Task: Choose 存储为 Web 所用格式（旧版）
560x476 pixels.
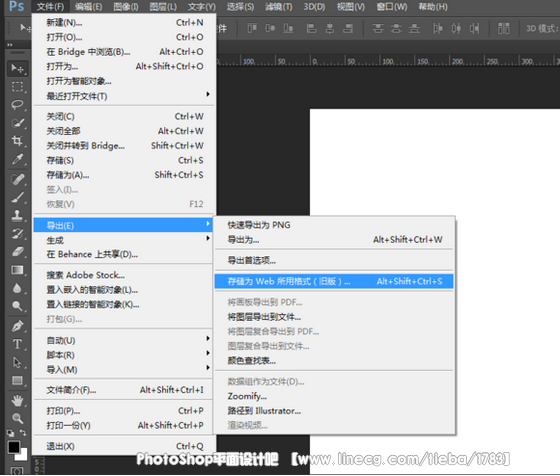Action: pyautogui.click(x=334, y=281)
